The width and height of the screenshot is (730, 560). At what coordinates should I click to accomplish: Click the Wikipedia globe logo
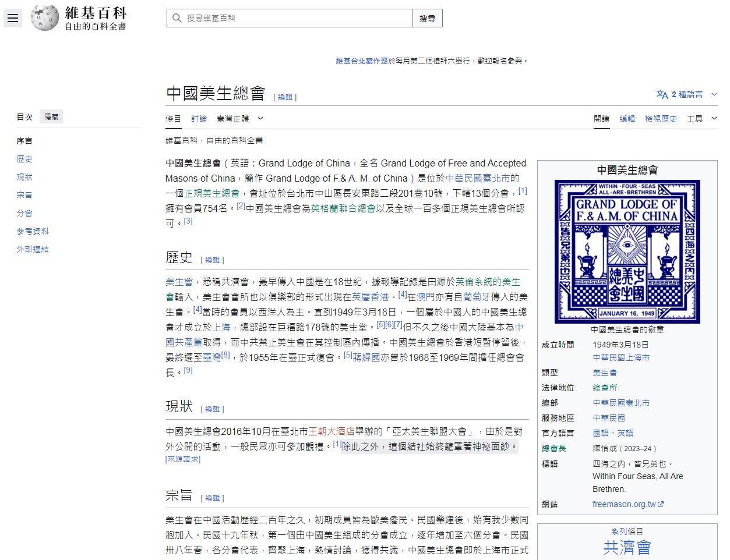(45, 18)
